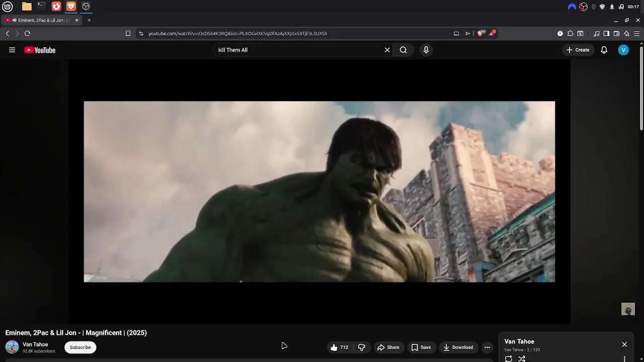Go forward in browser history

pyautogui.click(x=17, y=34)
